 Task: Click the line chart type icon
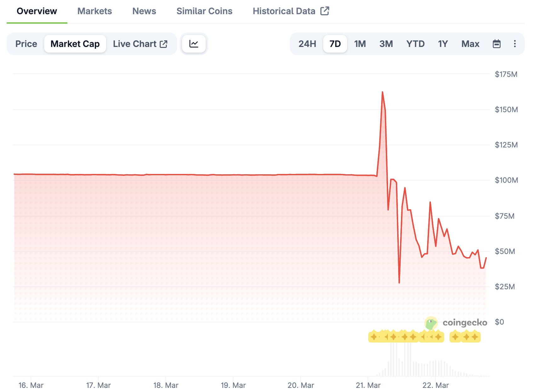point(194,44)
